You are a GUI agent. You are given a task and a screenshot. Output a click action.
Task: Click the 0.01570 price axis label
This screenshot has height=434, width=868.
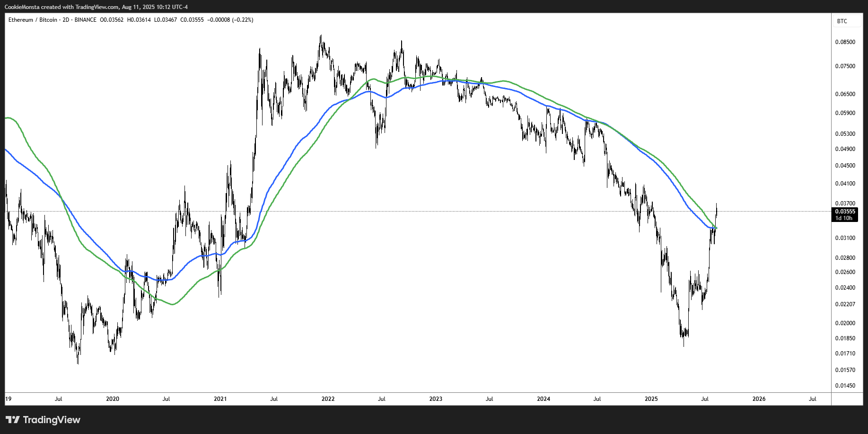pyautogui.click(x=845, y=370)
